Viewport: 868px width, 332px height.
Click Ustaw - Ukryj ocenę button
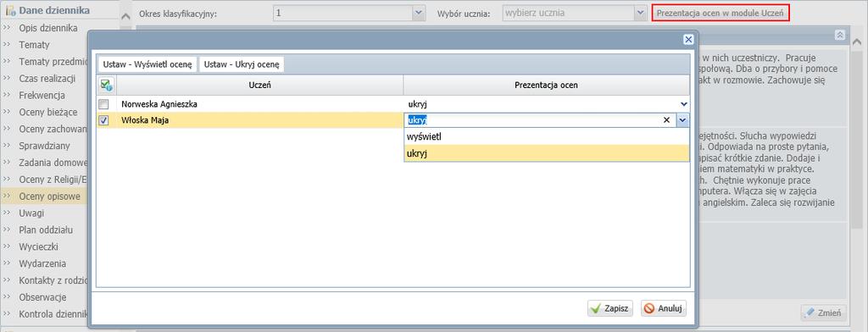pos(242,64)
